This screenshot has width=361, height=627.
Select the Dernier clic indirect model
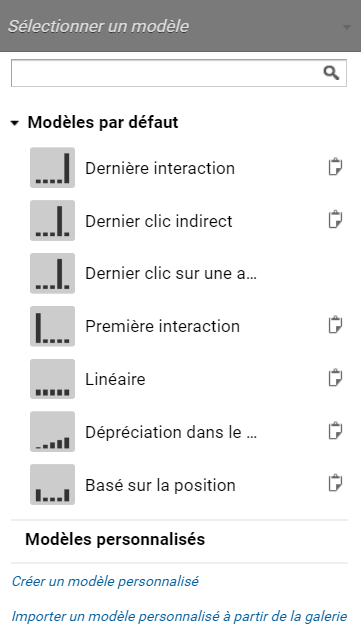159,221
